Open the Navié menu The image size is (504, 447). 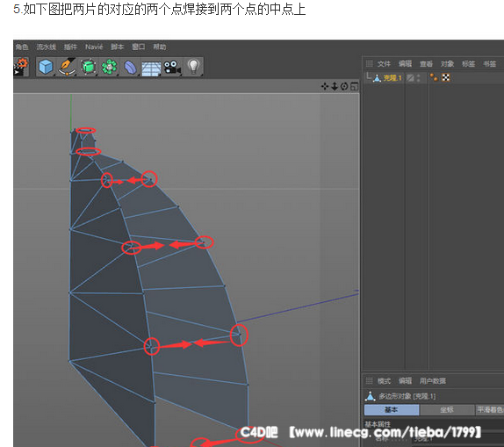94,47
